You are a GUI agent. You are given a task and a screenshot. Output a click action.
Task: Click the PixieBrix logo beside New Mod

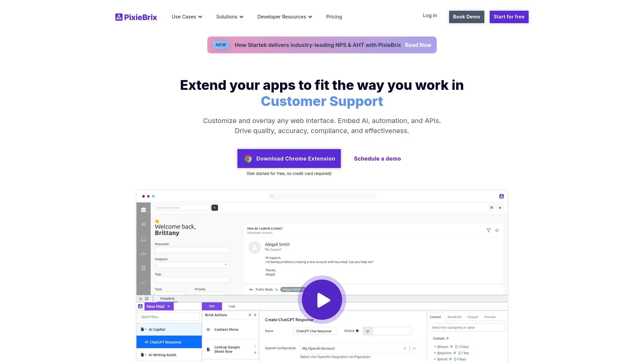[x=140, y=306]
